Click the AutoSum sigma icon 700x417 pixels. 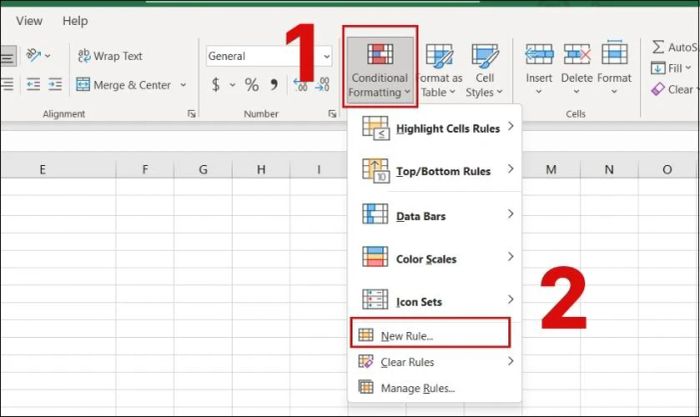[x=658, y=46]
